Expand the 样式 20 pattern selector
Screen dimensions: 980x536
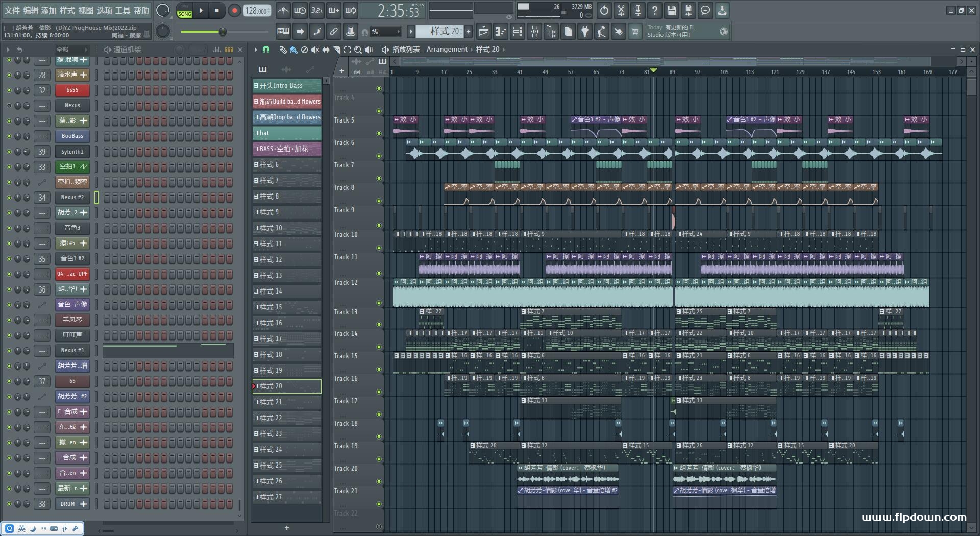click(x=439, y=31)
